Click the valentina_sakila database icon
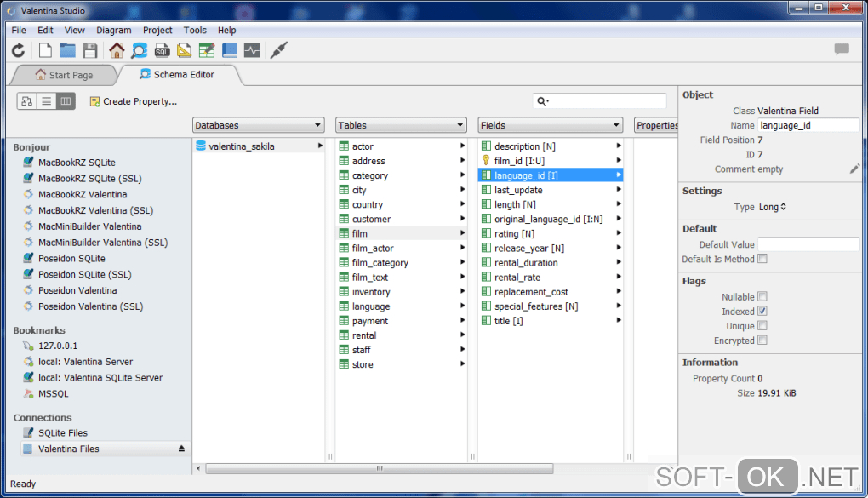This screenshot has height=498, width=868. 200,146
